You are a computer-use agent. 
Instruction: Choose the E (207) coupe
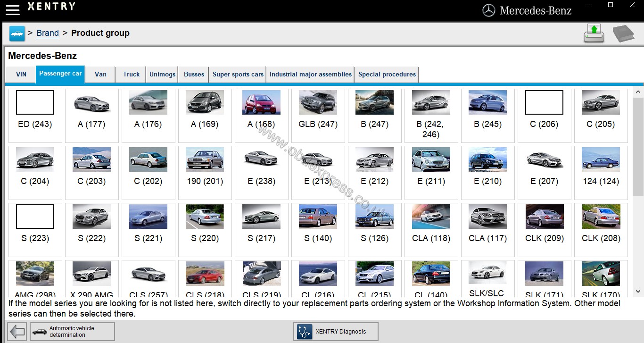click(545, 173)
